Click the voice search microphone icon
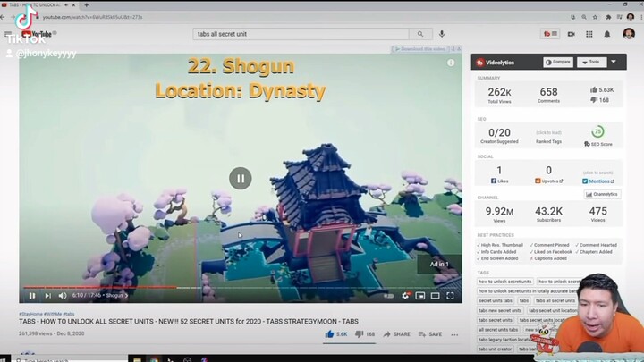Screen dimensions: 644x362 (x=442, y=34)
